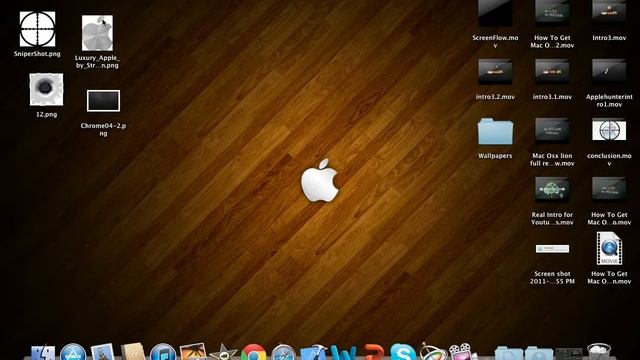Launch the App Store from the Dock
640x360 pixels.
click(x=73, y=352)
